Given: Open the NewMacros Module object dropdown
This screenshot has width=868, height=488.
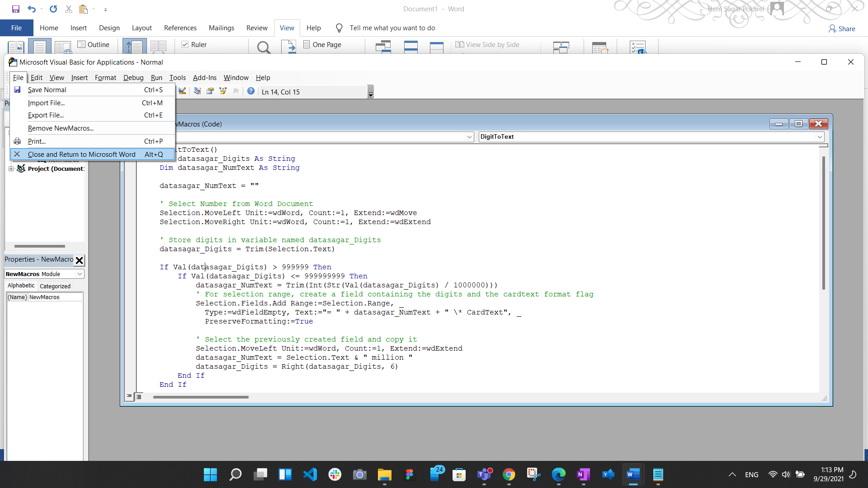Looking at the screenshot, I should click(x=80, y=274).
